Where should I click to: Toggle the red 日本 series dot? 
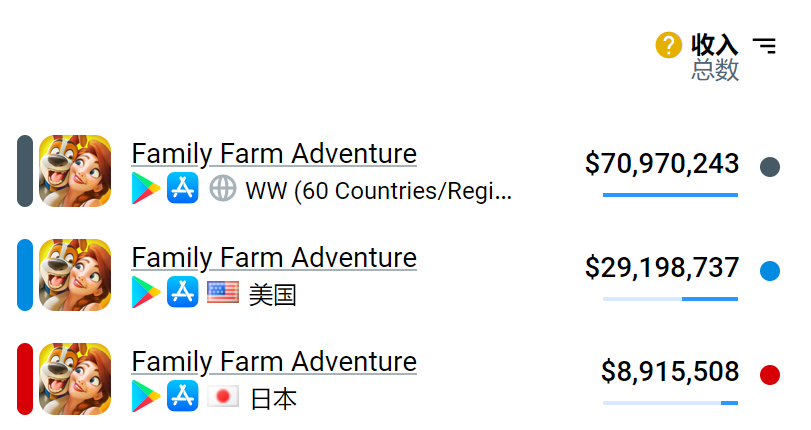pos(769,375)
